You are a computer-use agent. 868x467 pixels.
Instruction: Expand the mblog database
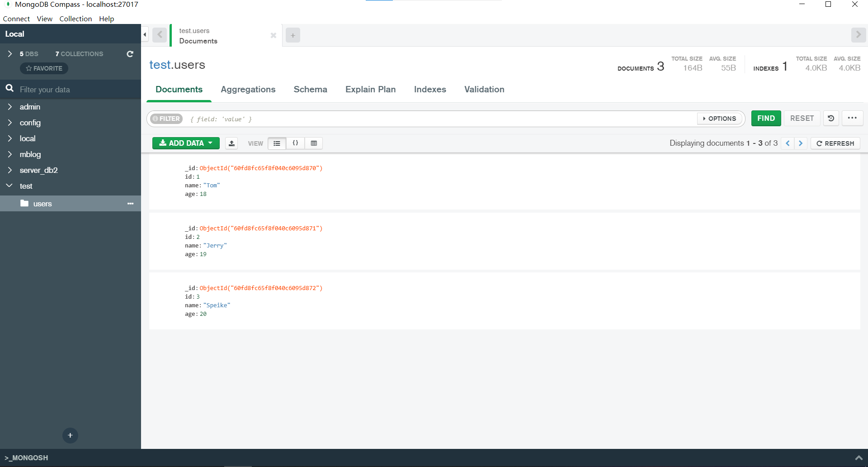coord(9,154)
